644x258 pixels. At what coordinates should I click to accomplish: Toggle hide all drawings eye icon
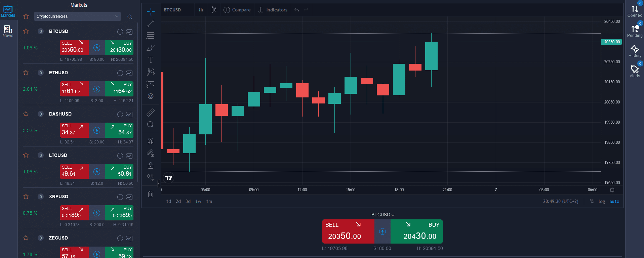(151, 177)
